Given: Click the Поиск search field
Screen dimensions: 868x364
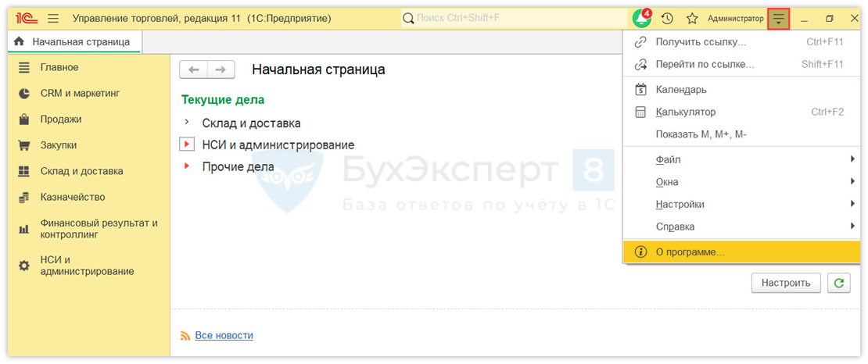Looking at the screenshot, I should pos(514,19).
